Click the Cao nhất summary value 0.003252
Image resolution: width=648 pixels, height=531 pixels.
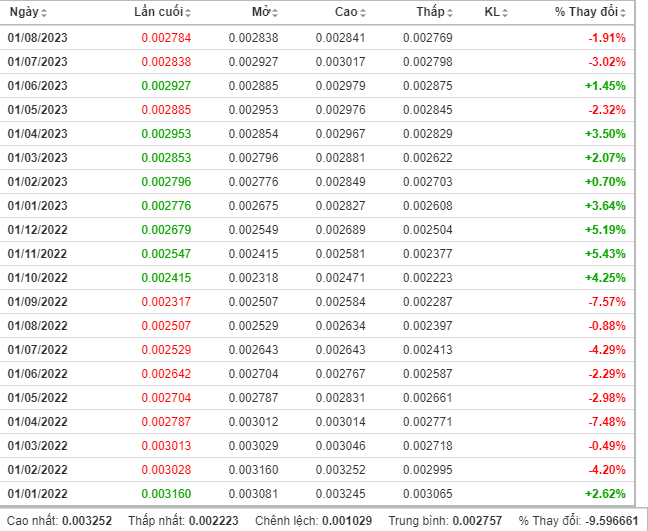(x=87, y=521)
